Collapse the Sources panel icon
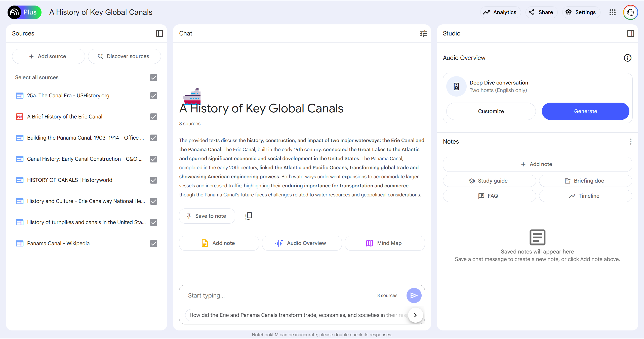The height and width of the screenshot is (339, 644). [x=159, y=33]
